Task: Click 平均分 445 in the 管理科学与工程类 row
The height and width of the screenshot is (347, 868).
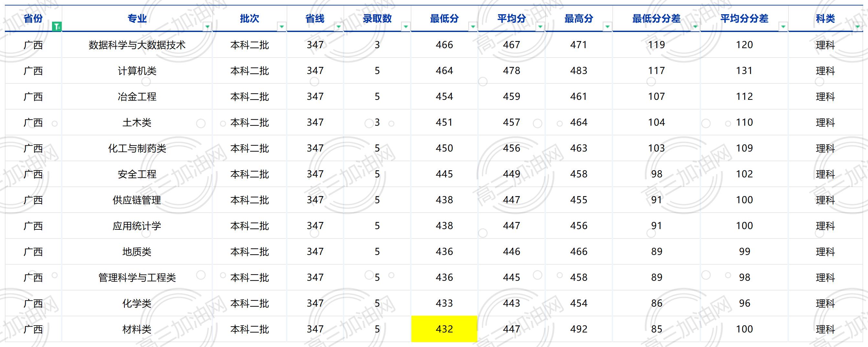Action: point(512,277)
